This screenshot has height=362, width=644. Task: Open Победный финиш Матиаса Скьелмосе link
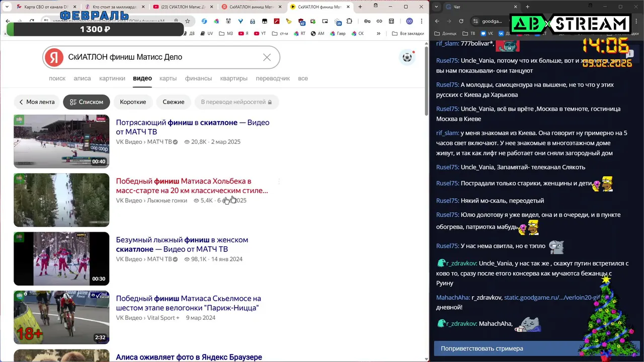(189, 303)
